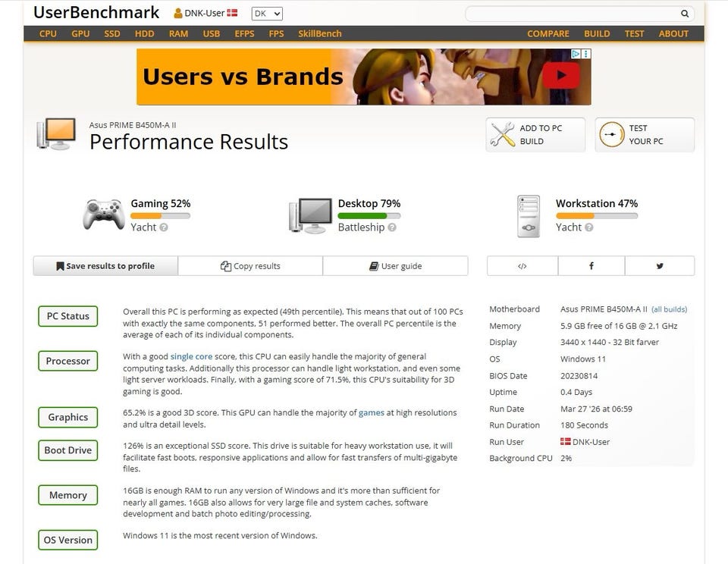Click the BIOS Date value 20230814

pyautogui.click(x=579, y=375)
